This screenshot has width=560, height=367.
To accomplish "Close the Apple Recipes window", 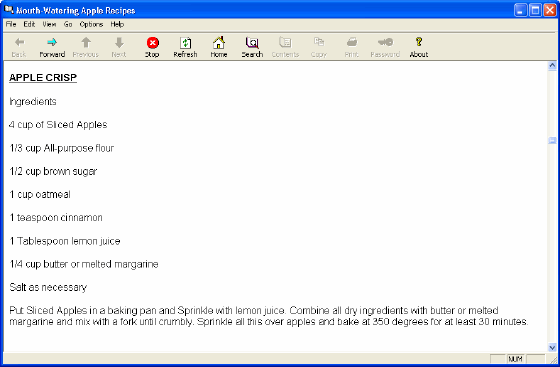I will (550, 10).
